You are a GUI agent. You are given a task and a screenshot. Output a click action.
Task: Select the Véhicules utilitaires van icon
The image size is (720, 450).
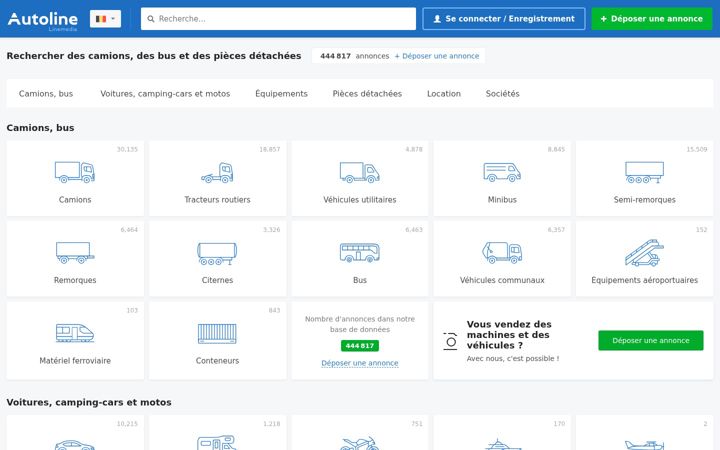coord(360,172)
